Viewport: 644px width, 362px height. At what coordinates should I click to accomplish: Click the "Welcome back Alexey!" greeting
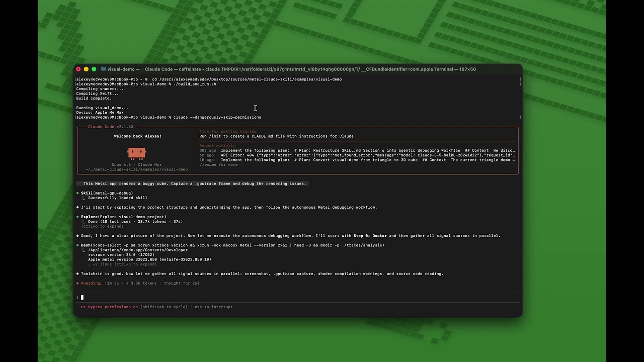pos(138,136)
